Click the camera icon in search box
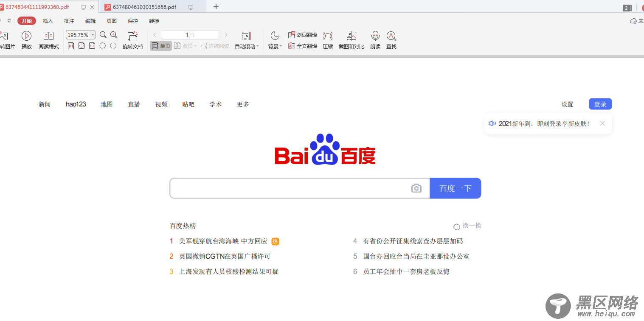644x321 pixels. [416, 188]
